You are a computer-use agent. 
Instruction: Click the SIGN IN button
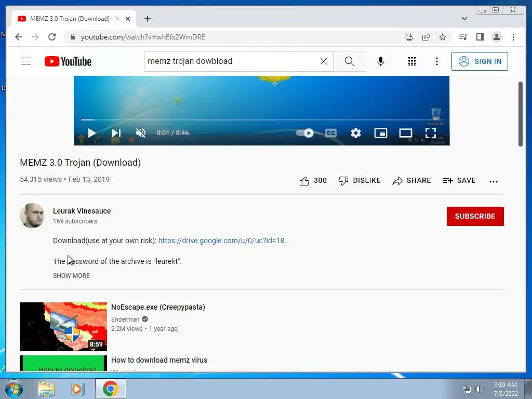(x=480, y=61)
